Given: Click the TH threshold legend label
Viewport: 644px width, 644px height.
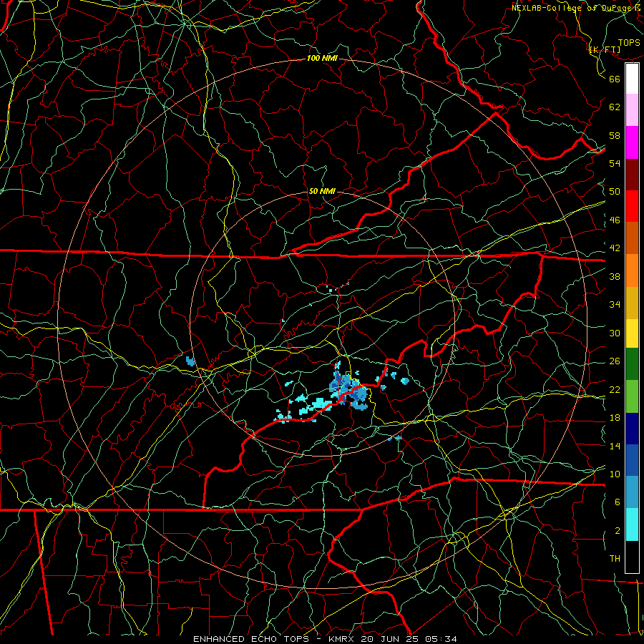Looking at the screenshot, I should tap(615, 559).
